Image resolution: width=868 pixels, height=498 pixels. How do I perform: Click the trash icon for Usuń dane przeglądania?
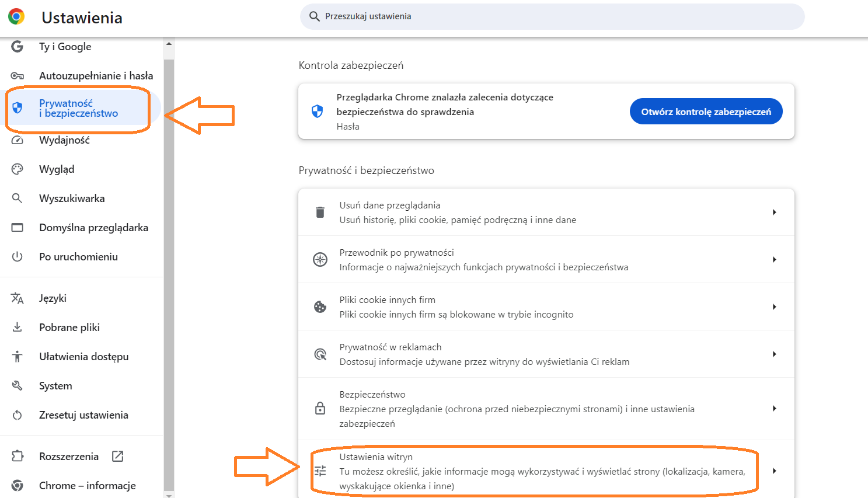(320, 213)
